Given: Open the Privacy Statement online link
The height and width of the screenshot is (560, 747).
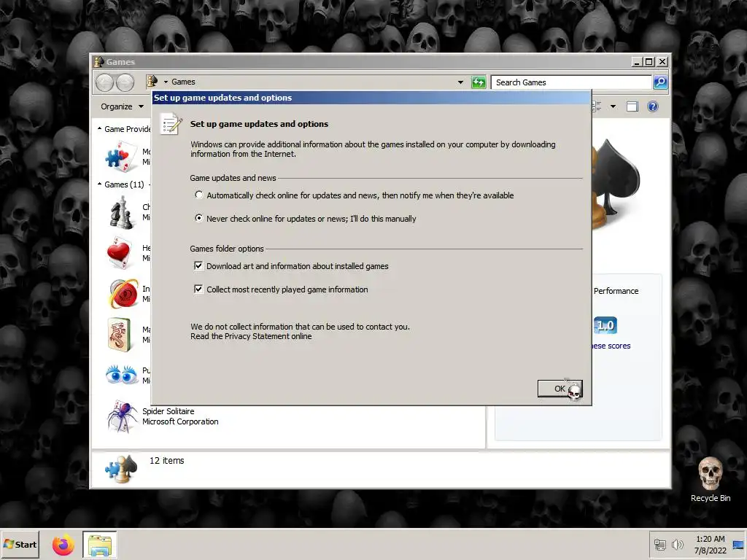Looking at the screenshot, I should coord(251,336).
